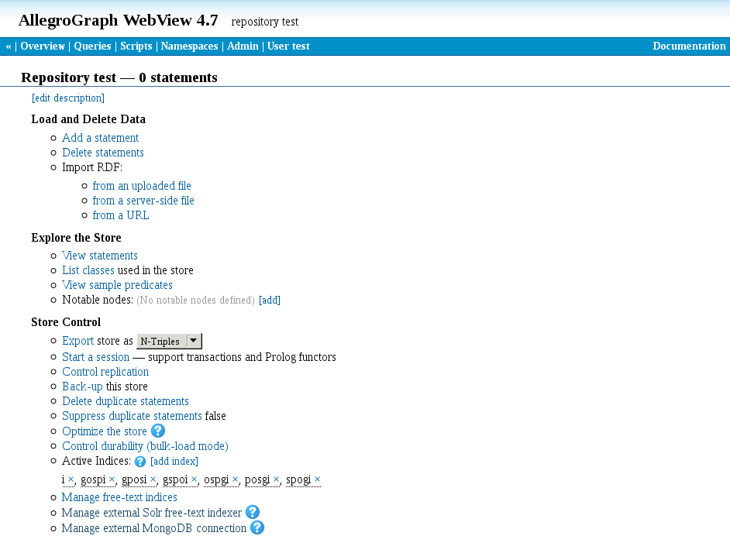Viewport: 730px width, 560px height.
Task: Open help icon for MongoDB connection
Action: (x=257, y=528)
